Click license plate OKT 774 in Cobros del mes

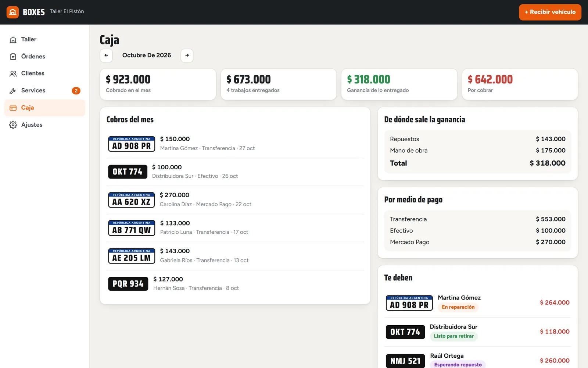(128, 171)
